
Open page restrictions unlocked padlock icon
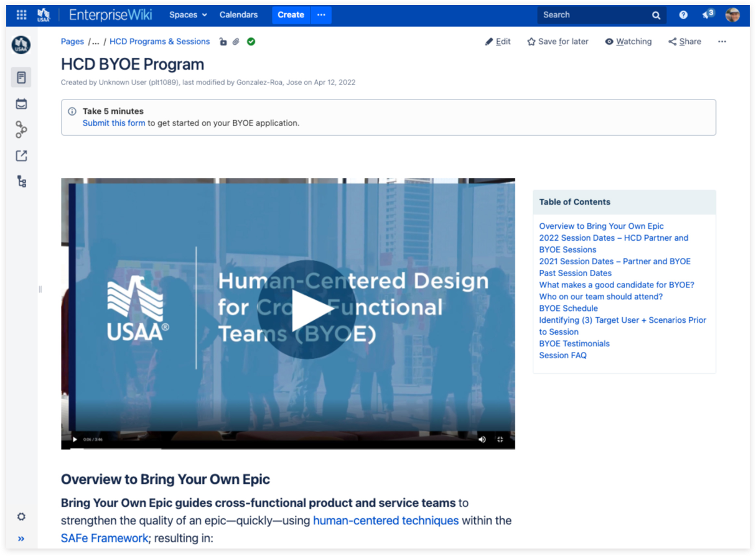coord(223,42)
